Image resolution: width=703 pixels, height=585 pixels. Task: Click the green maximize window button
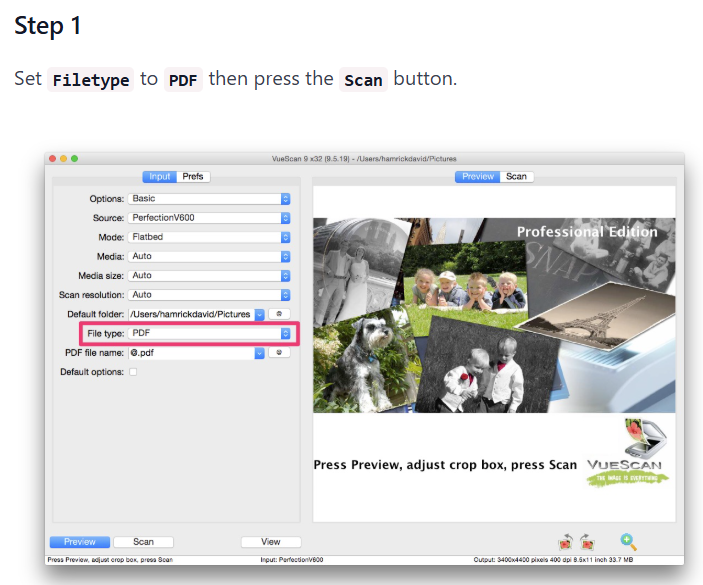[x=74, y=159]
